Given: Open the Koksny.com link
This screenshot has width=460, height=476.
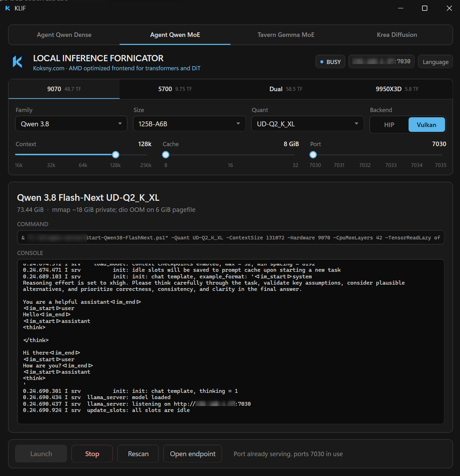Looking at the screenshot, I should click(x=49, y=68).
